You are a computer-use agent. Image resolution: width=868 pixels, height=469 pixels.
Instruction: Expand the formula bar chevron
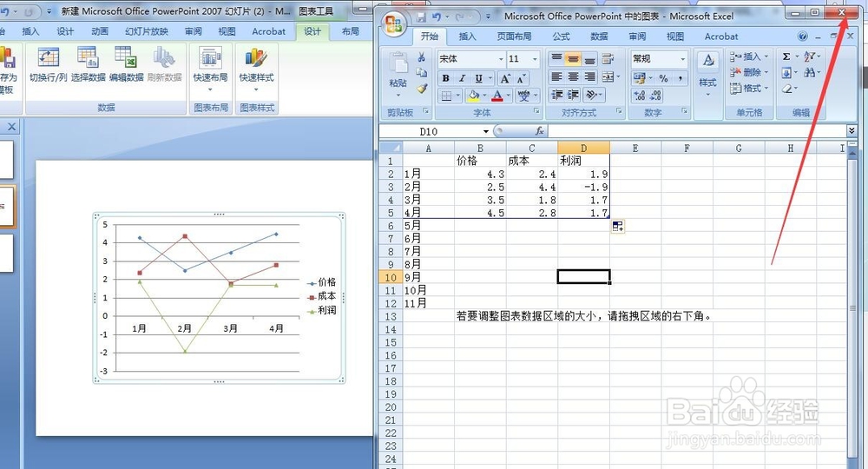[x=852, y=130]
